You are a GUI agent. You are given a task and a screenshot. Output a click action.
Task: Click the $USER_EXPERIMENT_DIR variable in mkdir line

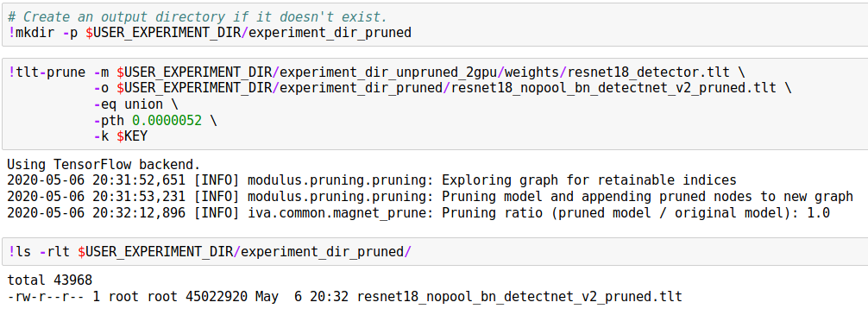tap(163, 33)
